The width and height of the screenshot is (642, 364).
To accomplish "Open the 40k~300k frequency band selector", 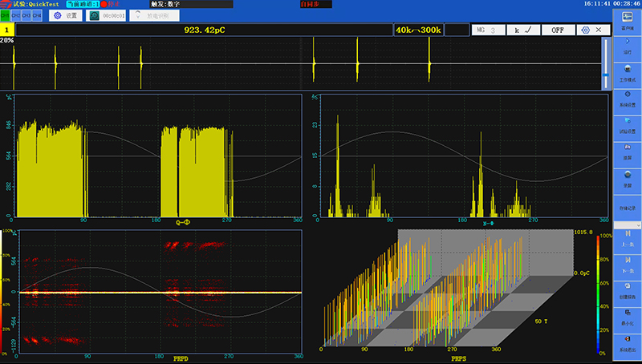I will [x=417, y=30].
